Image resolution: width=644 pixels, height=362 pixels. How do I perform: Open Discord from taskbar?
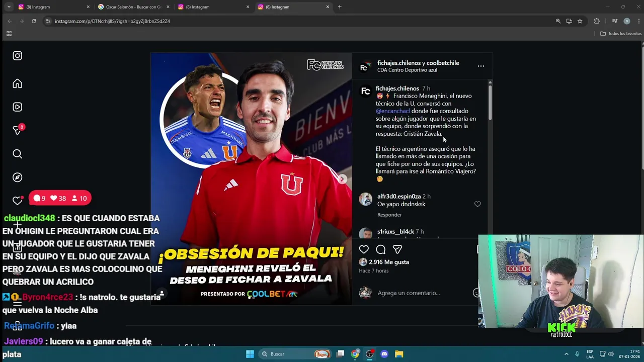(384, 354)
